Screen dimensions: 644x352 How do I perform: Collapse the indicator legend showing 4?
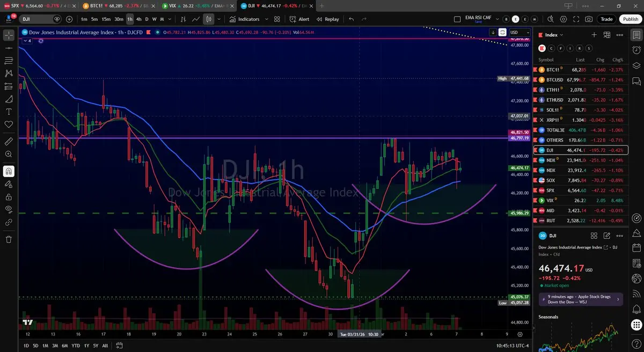tap(28, 41)
